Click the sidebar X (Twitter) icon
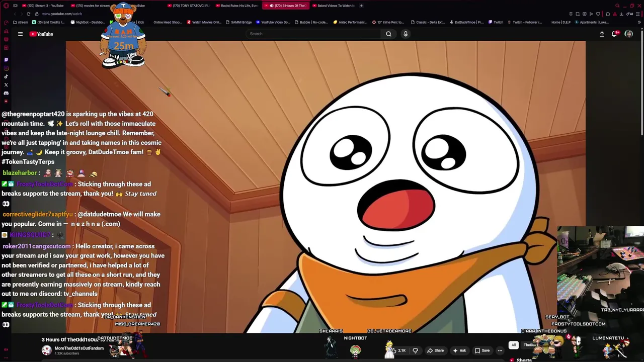This screenshot has height=362, width=644. click(6, 85)
